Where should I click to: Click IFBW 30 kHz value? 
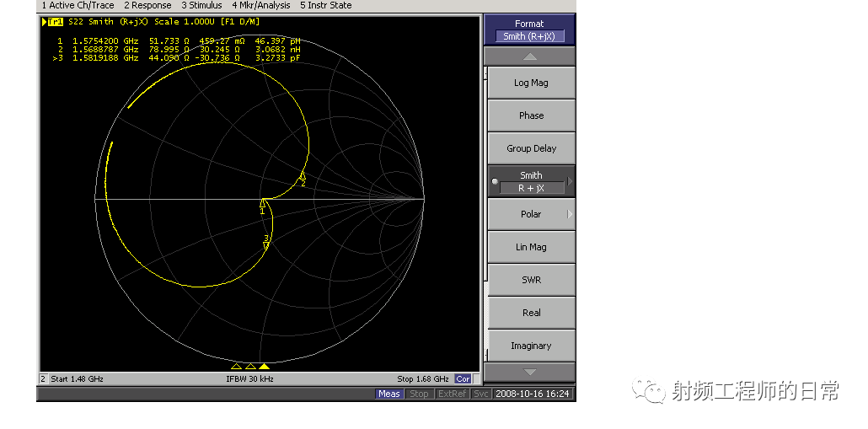tap(249, 379)
